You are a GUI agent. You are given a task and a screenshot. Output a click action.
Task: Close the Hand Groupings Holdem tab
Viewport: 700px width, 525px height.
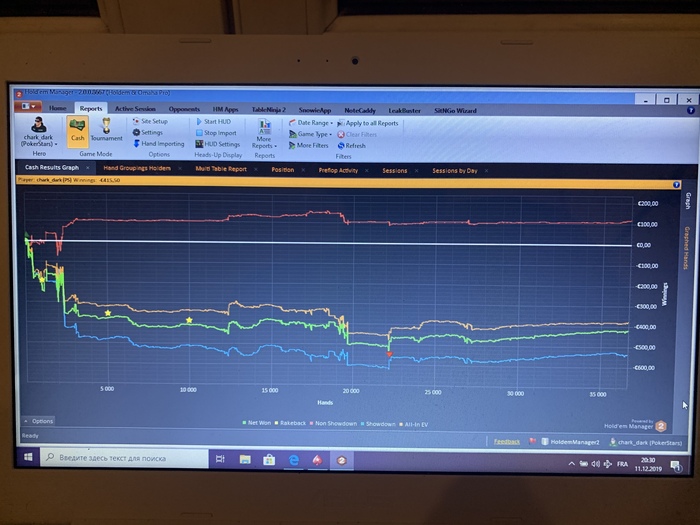pyautogui.click(x=180, y=168)
